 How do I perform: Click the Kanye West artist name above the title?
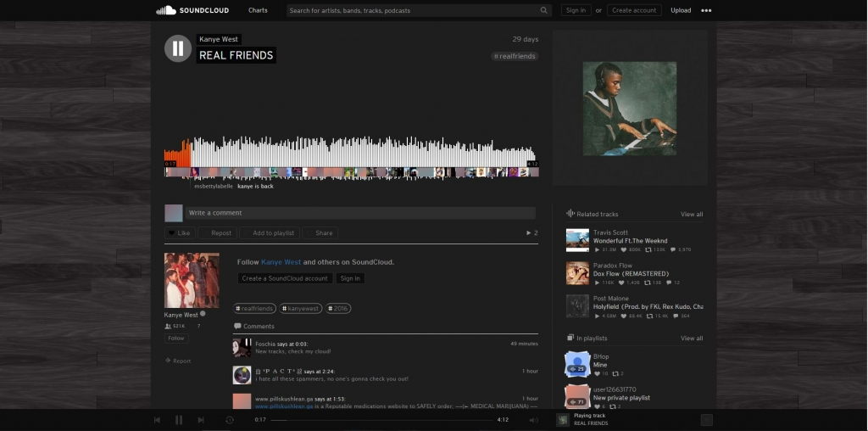tap(219, 39)
